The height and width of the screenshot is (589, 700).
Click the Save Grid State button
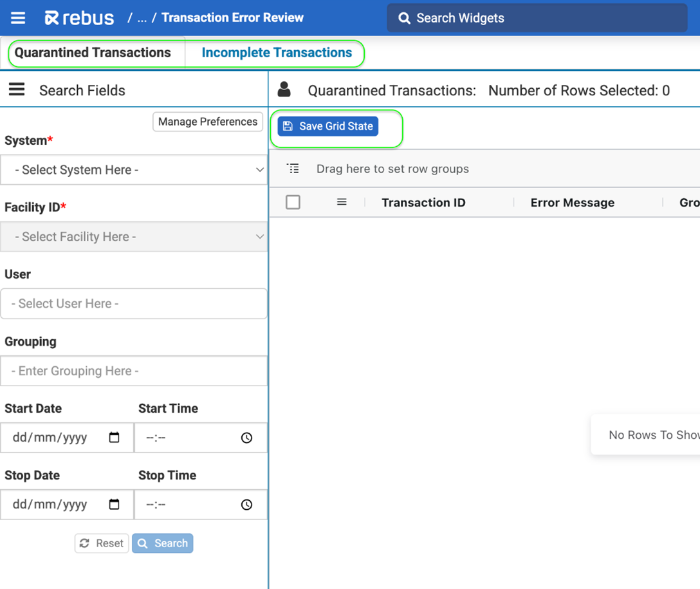pyautogui.click(x=328, y=126)
